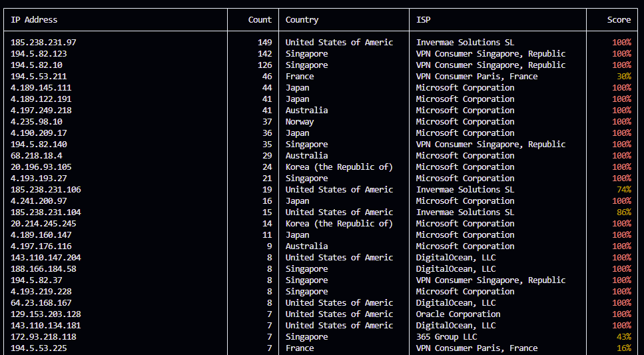The image size is (644, 355).
Task: Select IP address 185.238.231.97
Action: pyautogui.click(x=43, y=43)
